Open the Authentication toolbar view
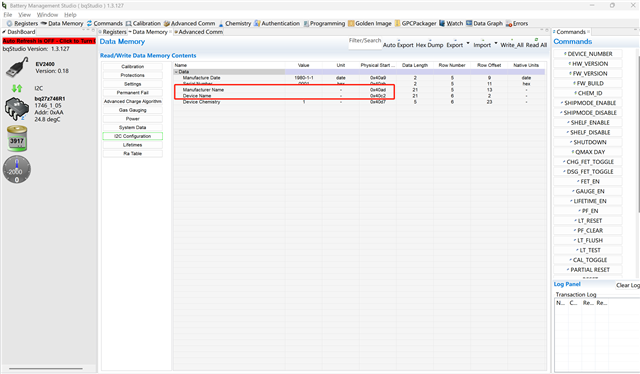The height and width of the screenshot is (374, 640). pyautogui.click(x=277, y=24)
